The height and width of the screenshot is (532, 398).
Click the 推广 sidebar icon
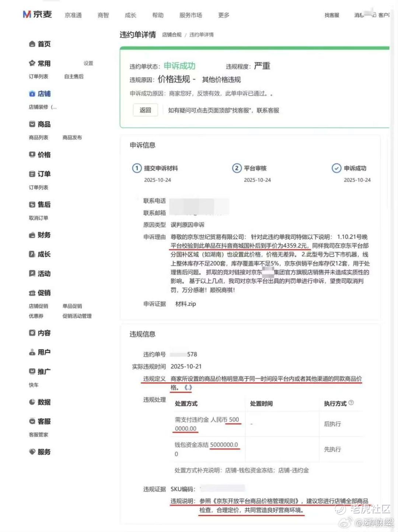point(32,371)
